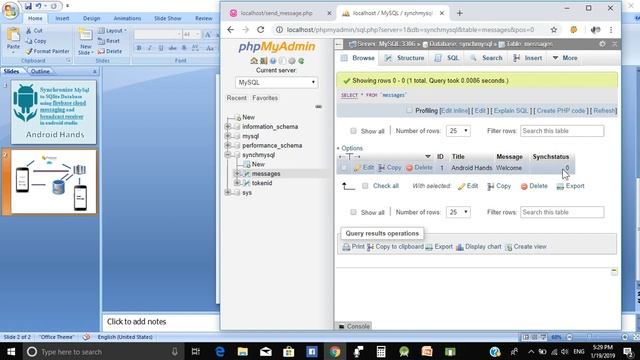Click the Create PHP code link
The width and height of the screenshot is (640, 360).
561,111
